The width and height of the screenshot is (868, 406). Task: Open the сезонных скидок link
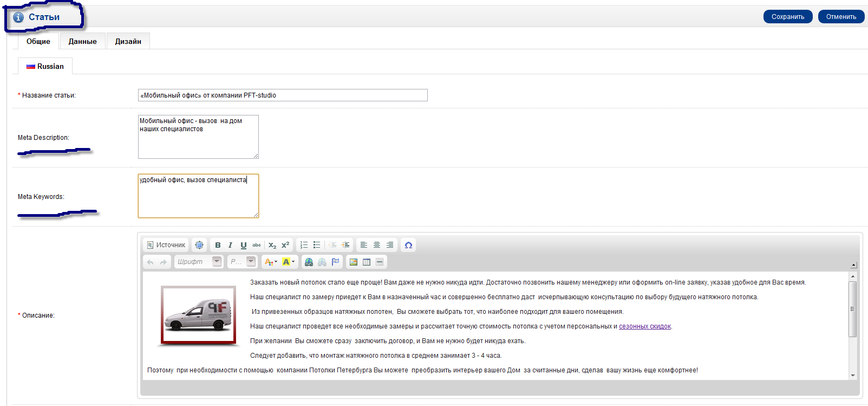[x=644, y=326]
